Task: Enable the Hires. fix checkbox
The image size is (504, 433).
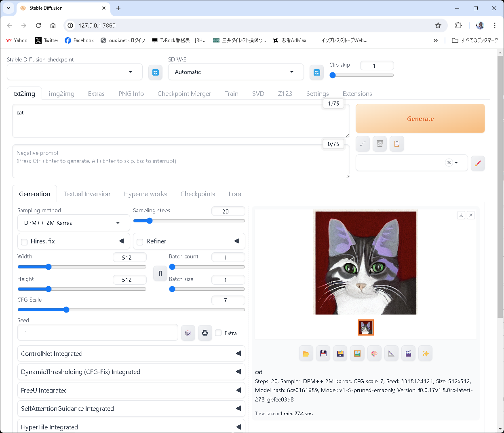Action: pyautogui.click(x=24, y=241)
